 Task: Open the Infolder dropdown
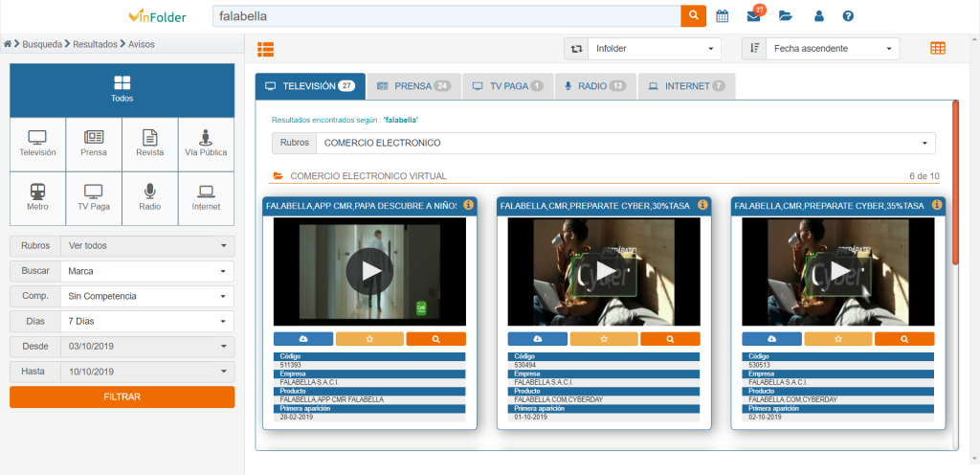pyautogui.click(x=655, y=48)
